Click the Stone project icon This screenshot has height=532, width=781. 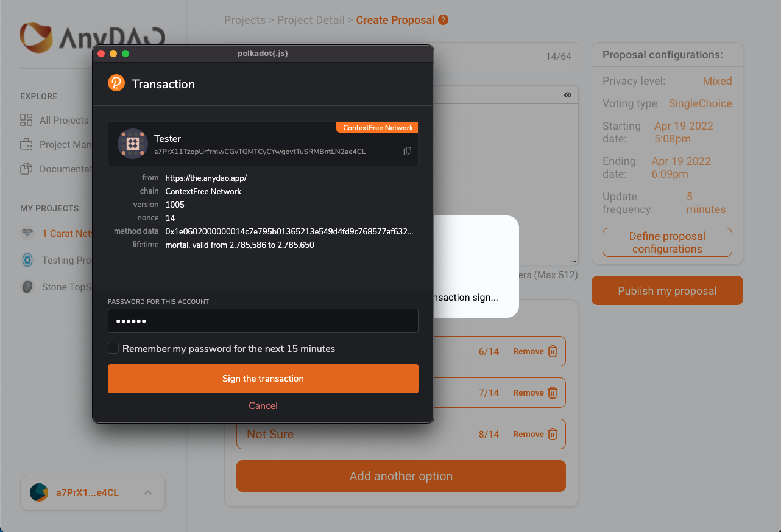tap(27, 287)
